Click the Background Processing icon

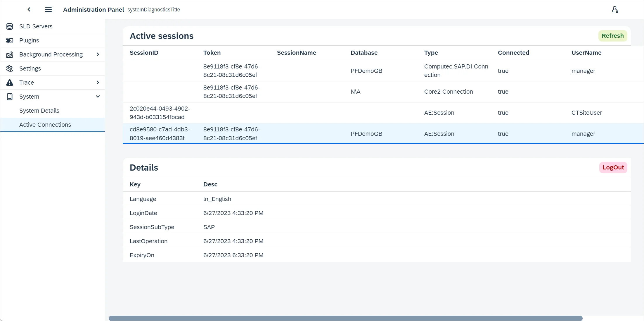coord(10,54)
